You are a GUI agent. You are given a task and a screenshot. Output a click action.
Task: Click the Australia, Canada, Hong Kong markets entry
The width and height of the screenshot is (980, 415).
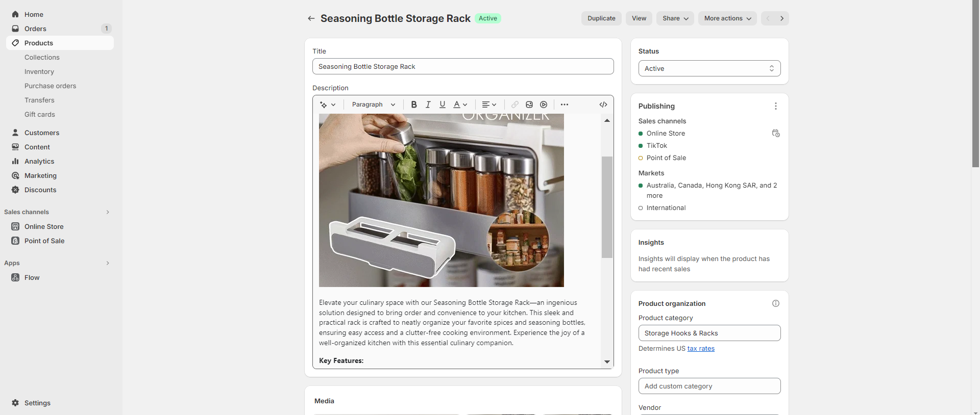(712, 190)
